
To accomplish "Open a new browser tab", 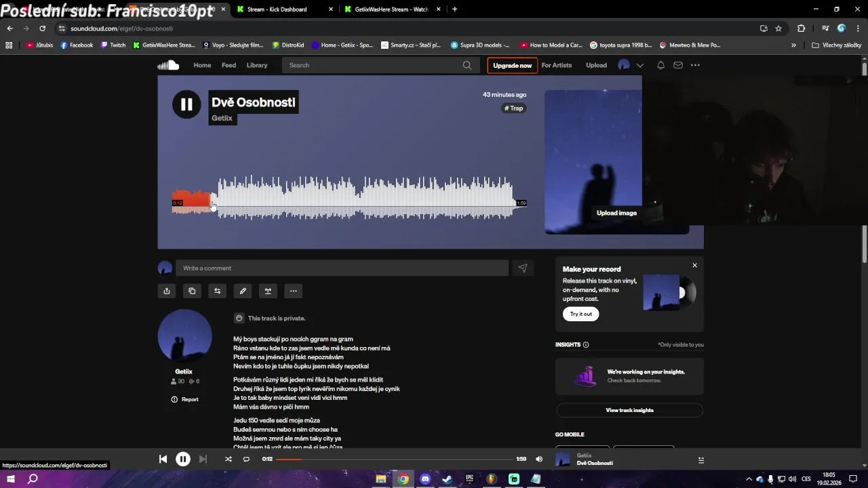I will point(454,9).
